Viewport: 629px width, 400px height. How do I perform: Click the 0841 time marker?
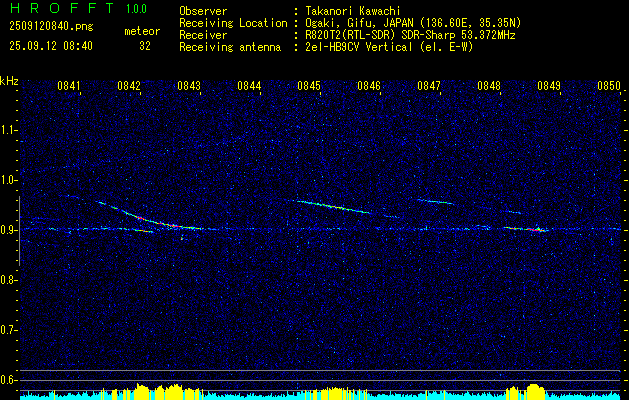pyautogui.click(x=69, y=87)
